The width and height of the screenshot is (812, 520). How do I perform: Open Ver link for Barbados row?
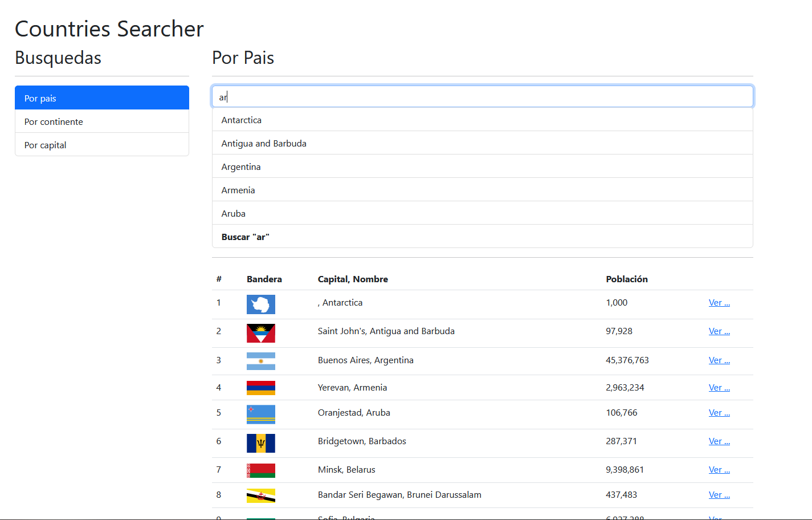[x=719, y=441]
